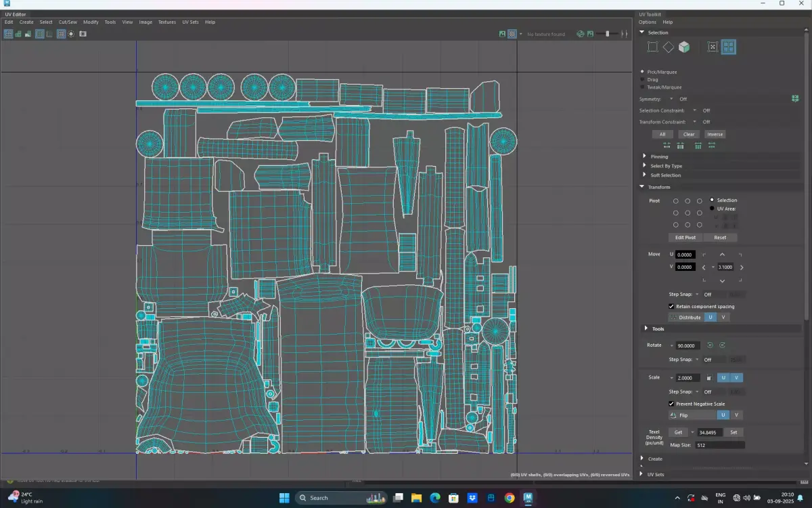Activate the UV shell selection mode icon

729,47
